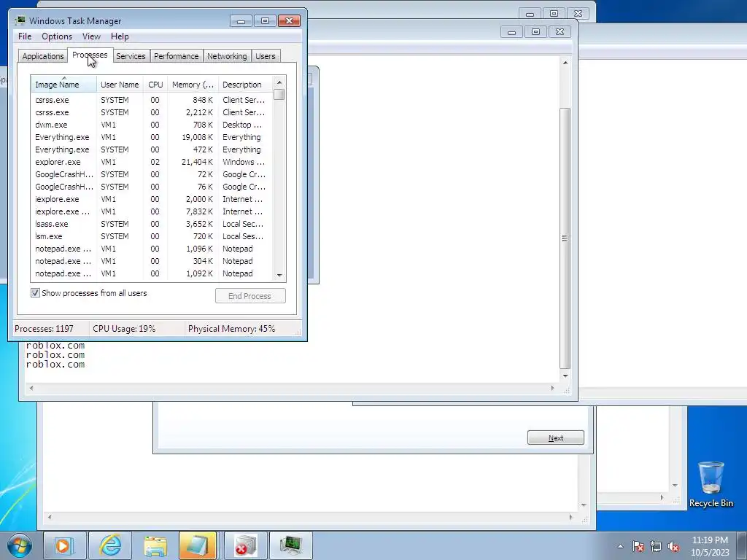Viewport: 747px width, 560px height.
Task: Open the Networking tab
Action: click(228, 56)
